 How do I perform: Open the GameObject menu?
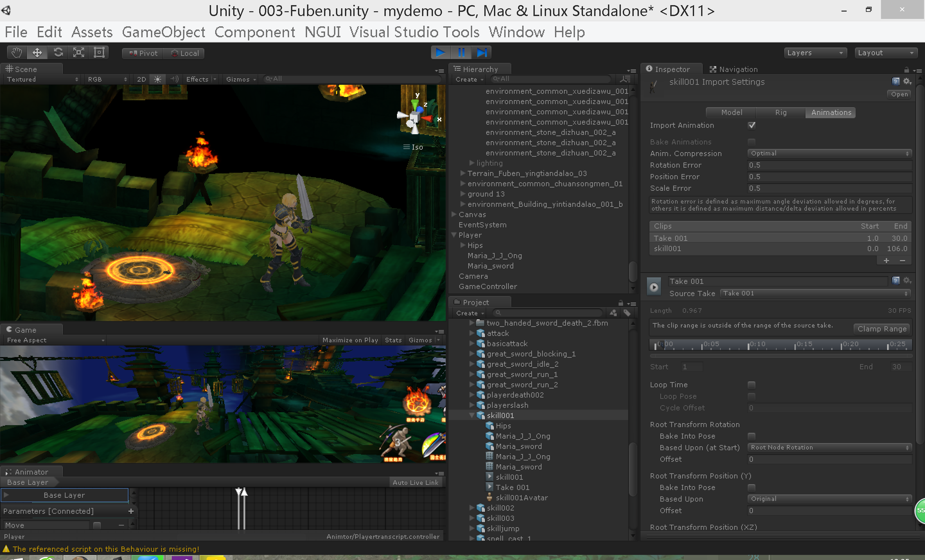[163, 32]
